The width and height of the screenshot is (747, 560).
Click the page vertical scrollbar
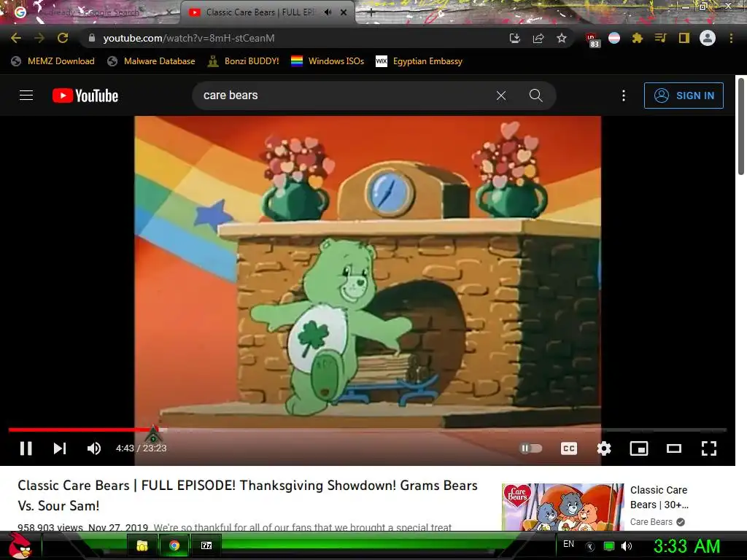[741, 126]
